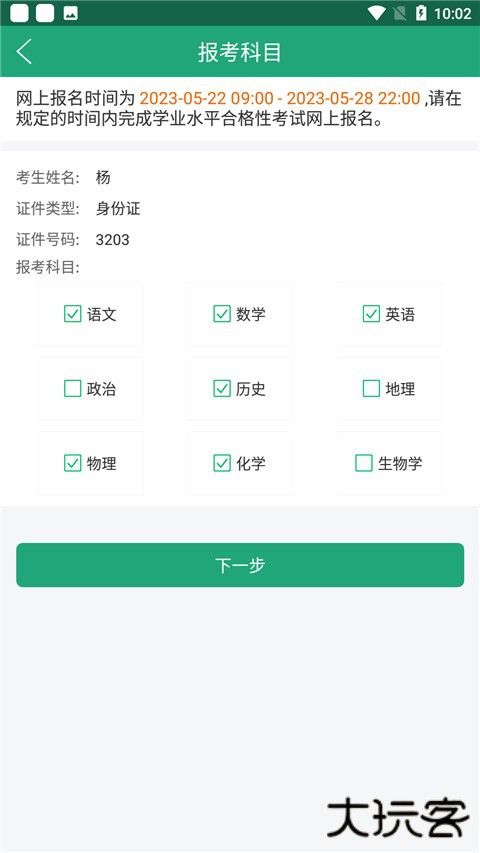Uncheck the 数学 subject checkbox
This screenshot has width=480, height=853.
(221, 314)
